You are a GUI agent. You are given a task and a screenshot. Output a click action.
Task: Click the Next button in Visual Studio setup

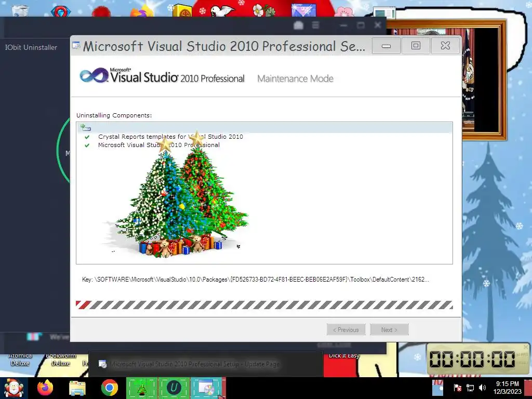pyautogui.click(x=389, y=329)
